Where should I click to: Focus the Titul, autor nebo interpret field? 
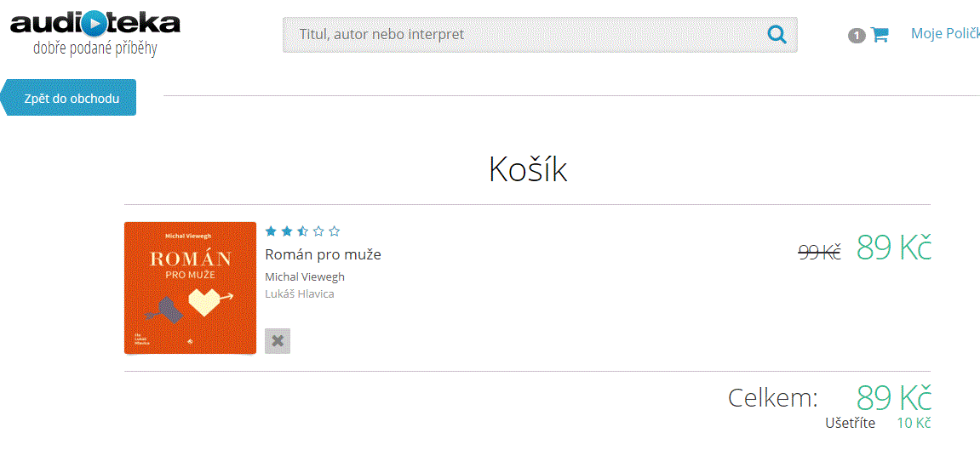(540, 34)
